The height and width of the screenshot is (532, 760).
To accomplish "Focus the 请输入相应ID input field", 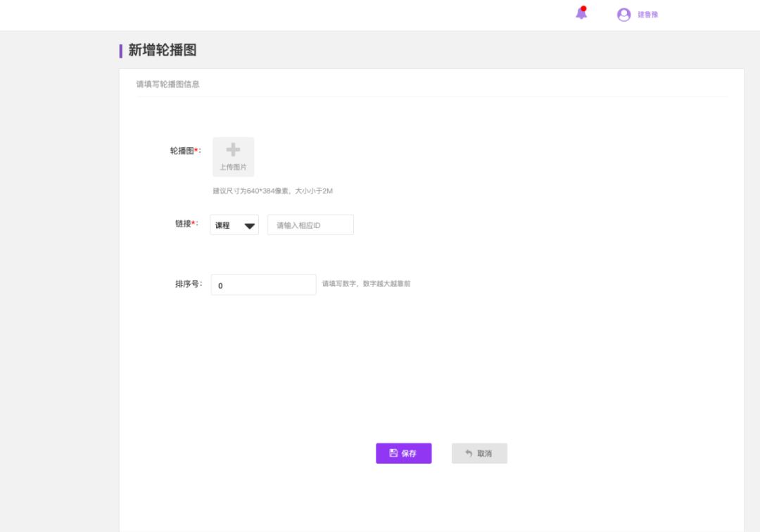I will click(310, 225).
